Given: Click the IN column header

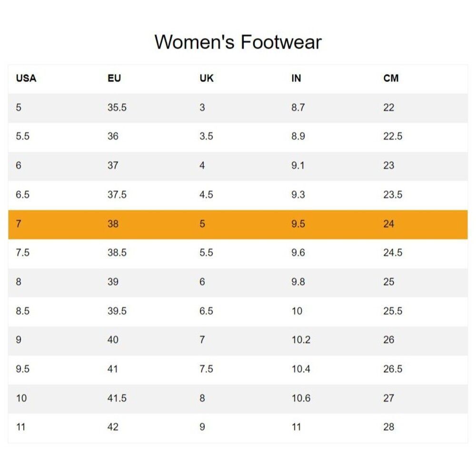Looking at the screenshot, I should (x=296, y=78).
